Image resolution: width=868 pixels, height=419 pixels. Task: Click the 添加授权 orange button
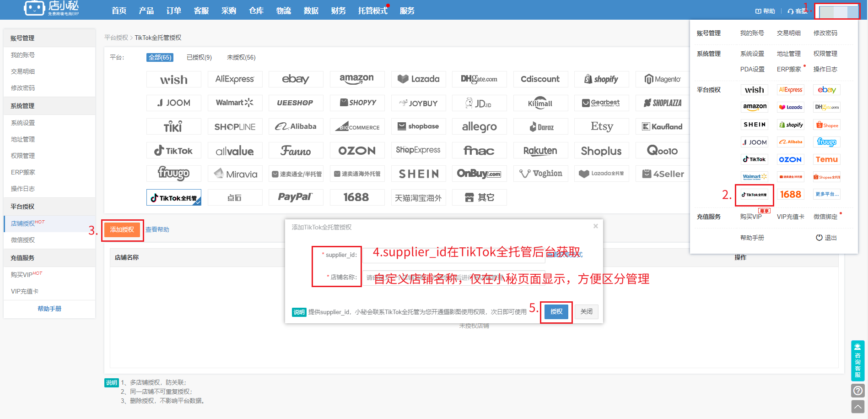point(122,229)
